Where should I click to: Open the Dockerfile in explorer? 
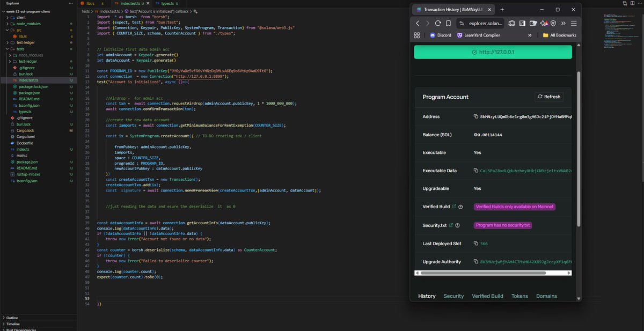click(26, 143)
